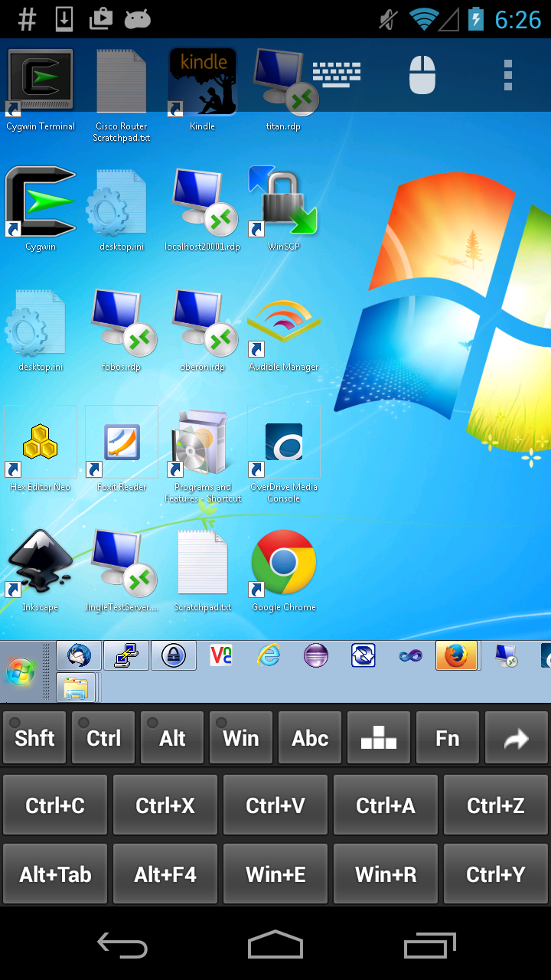551x980 pixels.
Task: Open the VNC viewer taskbar icon
Action: click(221, 655)
